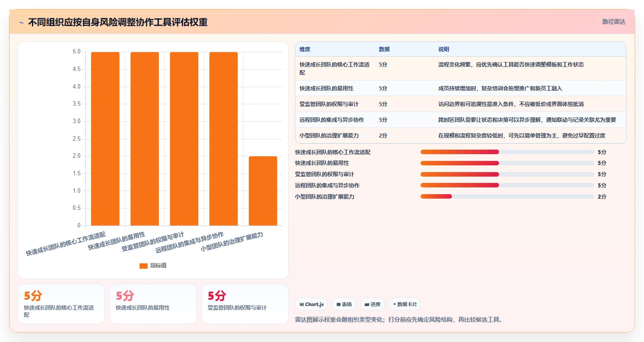The image size is (644, 342).
Task: Click the x-axis label 快速成长团队的易用性
Action: [116, 241]
